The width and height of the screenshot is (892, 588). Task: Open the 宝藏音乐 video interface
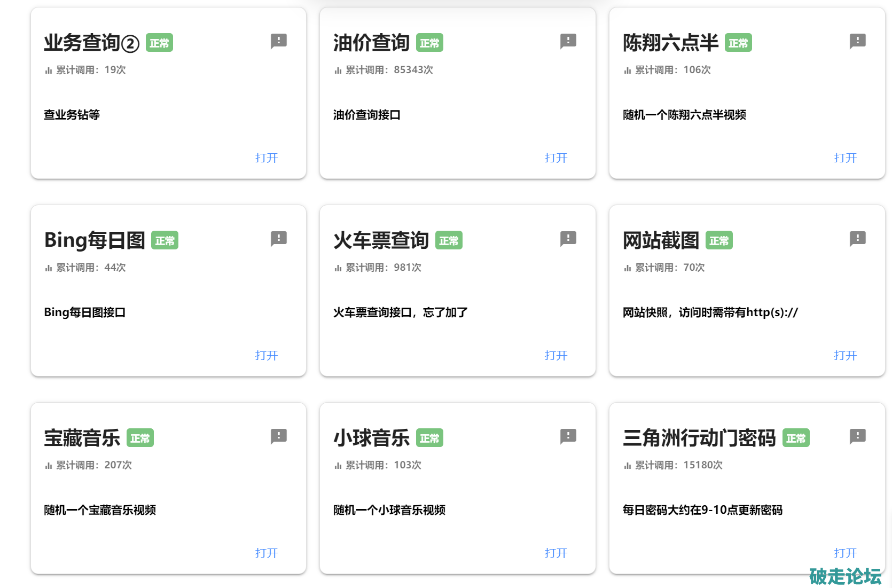pyautogui.click(x=267, y=553)
